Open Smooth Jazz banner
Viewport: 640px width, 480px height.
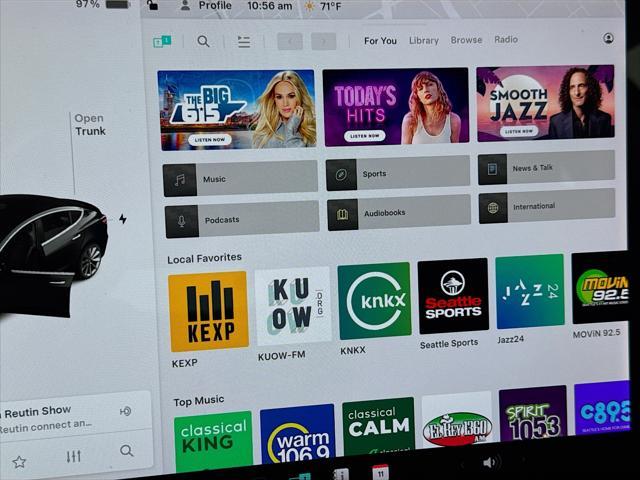(545, 103)
